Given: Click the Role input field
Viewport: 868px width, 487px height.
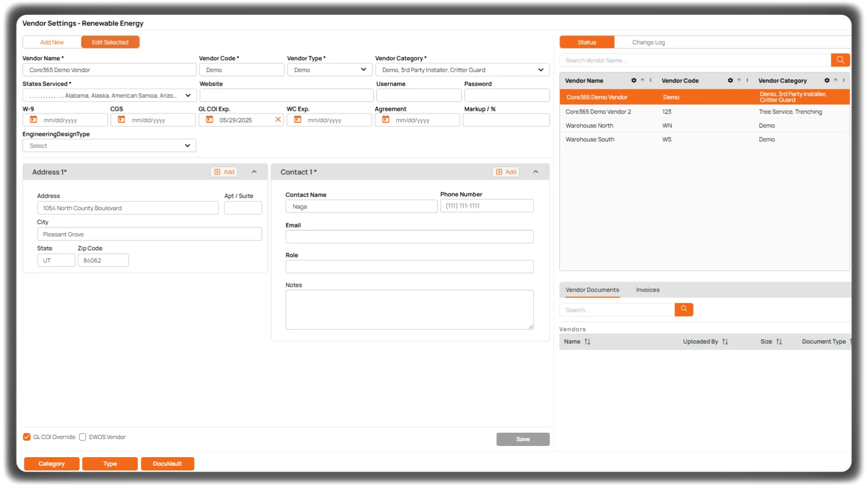Looking at the screenshot, I should coord(409,266).
